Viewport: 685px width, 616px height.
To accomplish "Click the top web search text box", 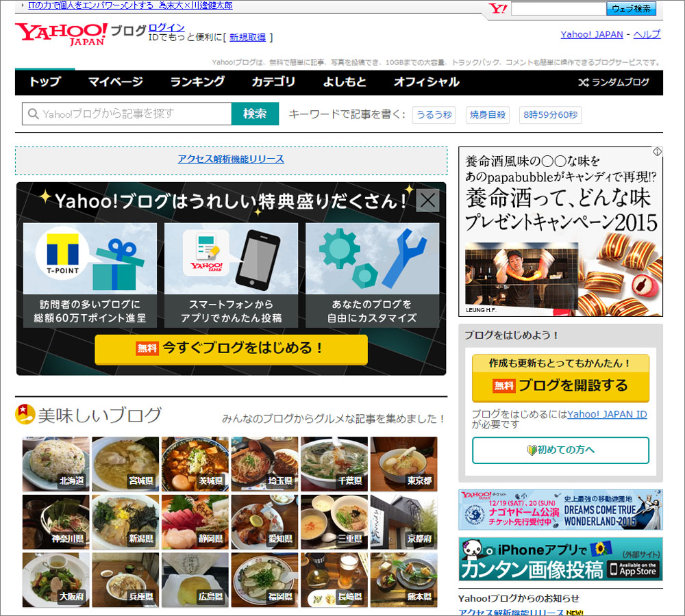I will pyautogui.click(x=558, y=9).
